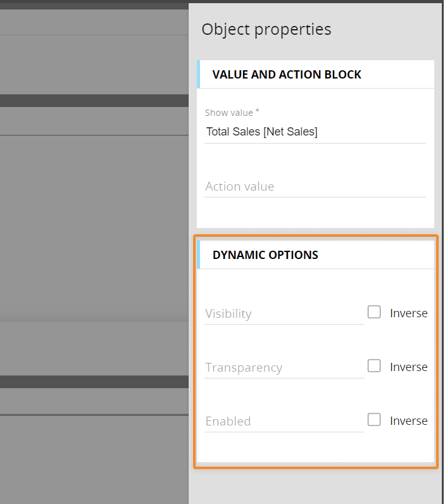The image size is (445, 504).
Task: Click the upper dark bar in dimmed background
Action: [x=94, y=101]
